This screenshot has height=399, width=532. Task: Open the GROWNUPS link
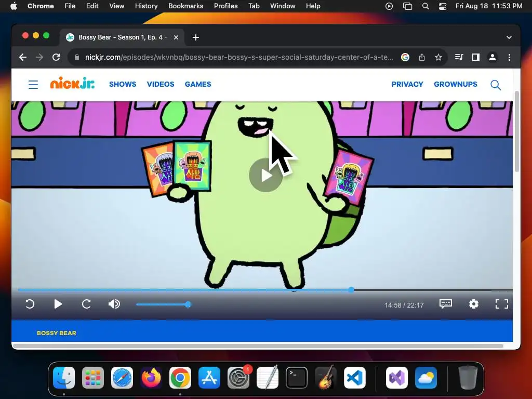[x=455, y=84]
